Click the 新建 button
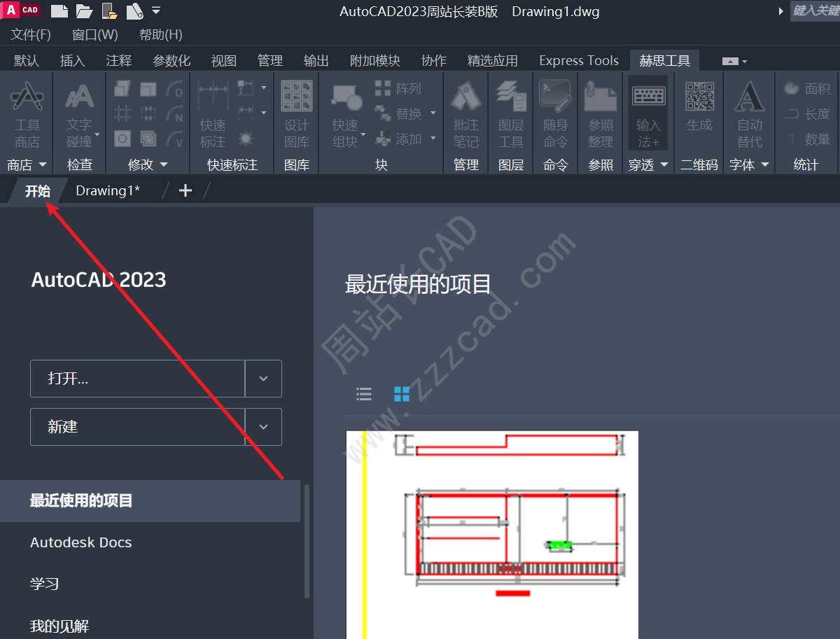 [x=138, y=427]
